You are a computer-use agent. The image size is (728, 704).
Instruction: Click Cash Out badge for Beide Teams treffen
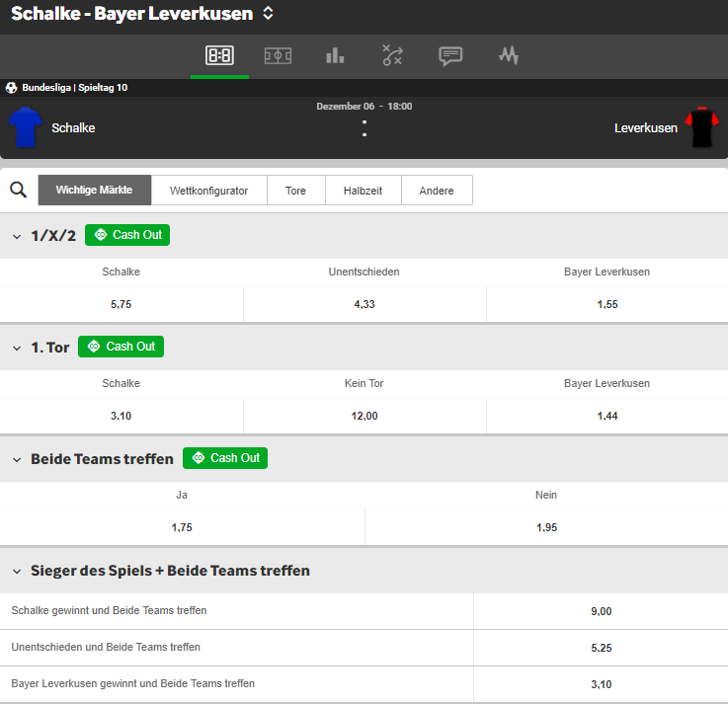[x=225, y=458]
